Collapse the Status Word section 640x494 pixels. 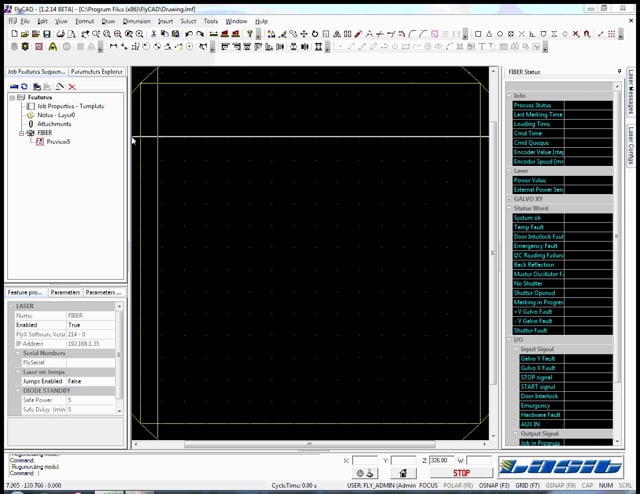coord(509,207)
